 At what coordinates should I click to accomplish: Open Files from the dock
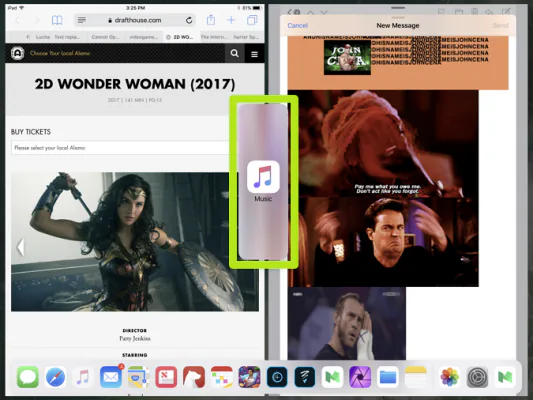(388, 377)
